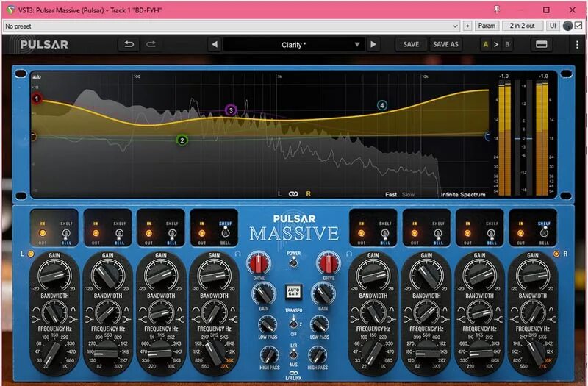Click the UI button
The width and height of the screenshot is (588, 386).
[x=553, y=26]
